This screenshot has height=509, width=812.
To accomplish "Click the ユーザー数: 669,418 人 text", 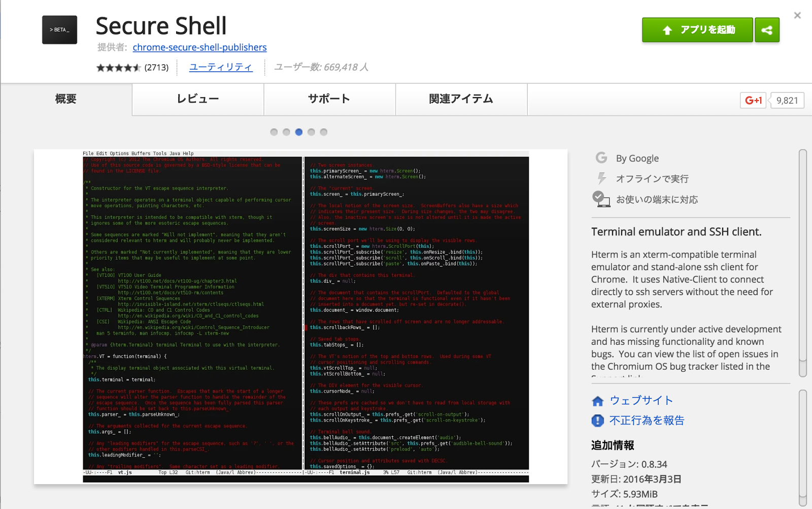I will pyautogui.click(x=321, y=67).
